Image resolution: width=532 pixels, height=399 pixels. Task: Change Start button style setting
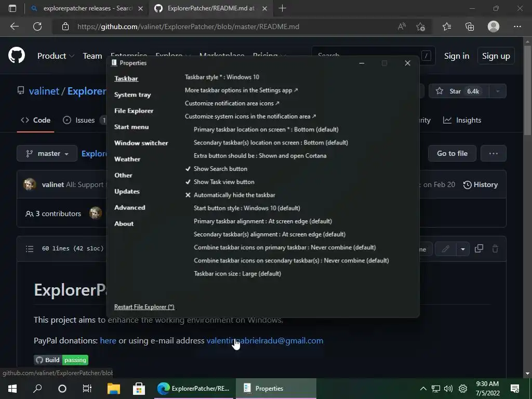[x=247, y=208]
